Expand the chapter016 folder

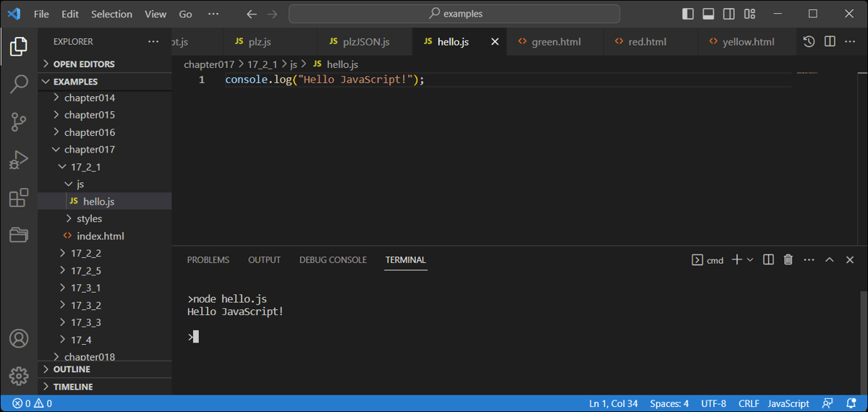[105, 132]
